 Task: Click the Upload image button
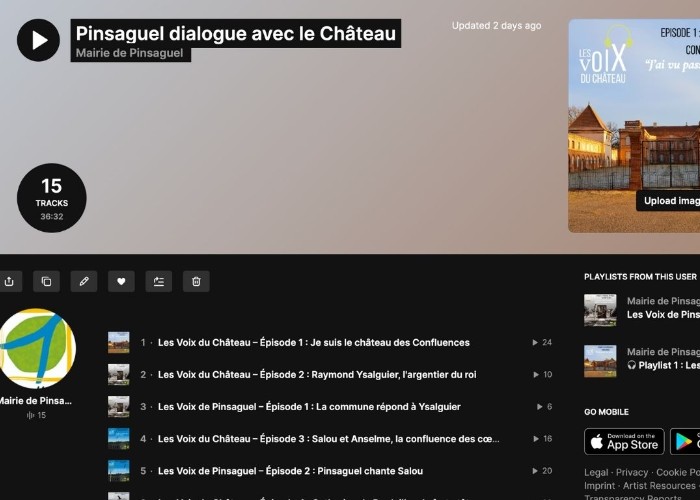pyautogui.click(x=668, y=201)
